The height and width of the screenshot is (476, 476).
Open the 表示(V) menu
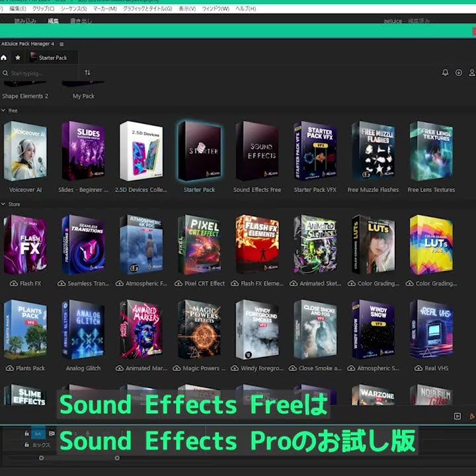[x=187, y=9]
